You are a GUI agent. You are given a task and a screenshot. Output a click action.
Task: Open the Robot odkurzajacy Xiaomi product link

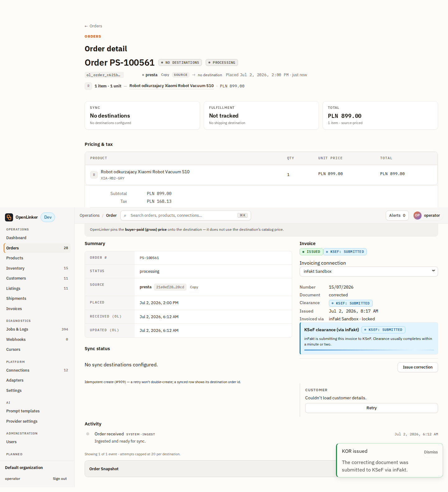171,86
